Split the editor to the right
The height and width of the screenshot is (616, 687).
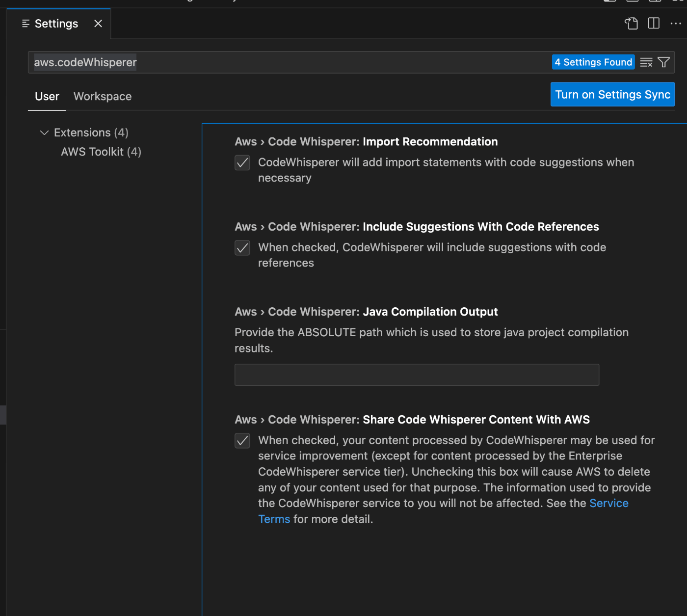click(x=654, y=24)
